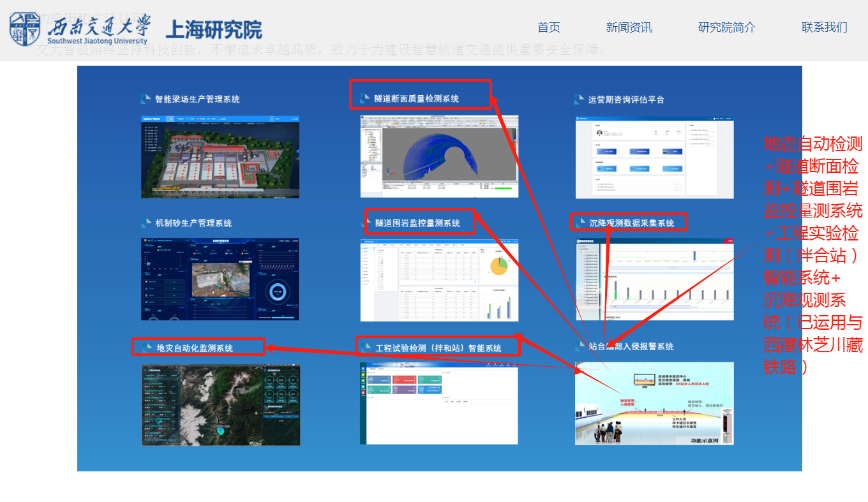Viewport: 868px width, 502px height.
Task: Click the Southwest Jiaotong University logo emblem
Action: (26, 29)
